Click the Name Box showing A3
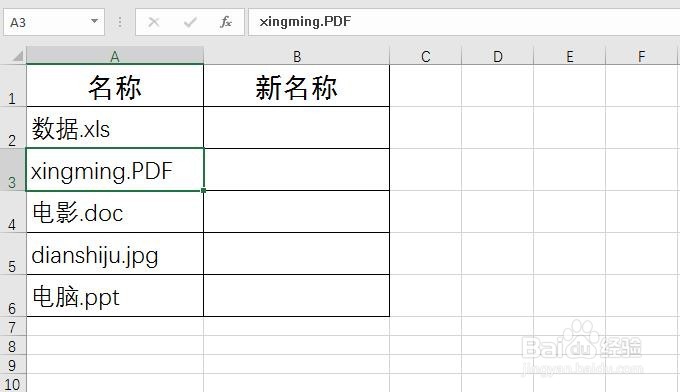 (x=54, y=22)
